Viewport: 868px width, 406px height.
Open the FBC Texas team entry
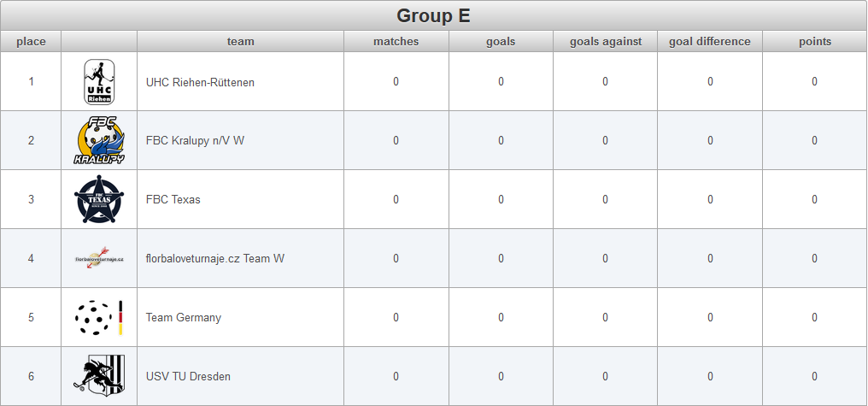pos(173,199)
